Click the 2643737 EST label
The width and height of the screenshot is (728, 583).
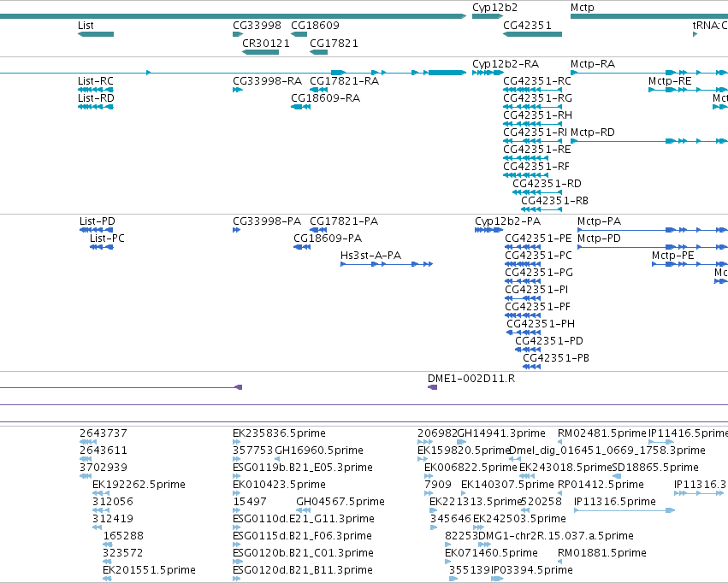pos(103,433)
